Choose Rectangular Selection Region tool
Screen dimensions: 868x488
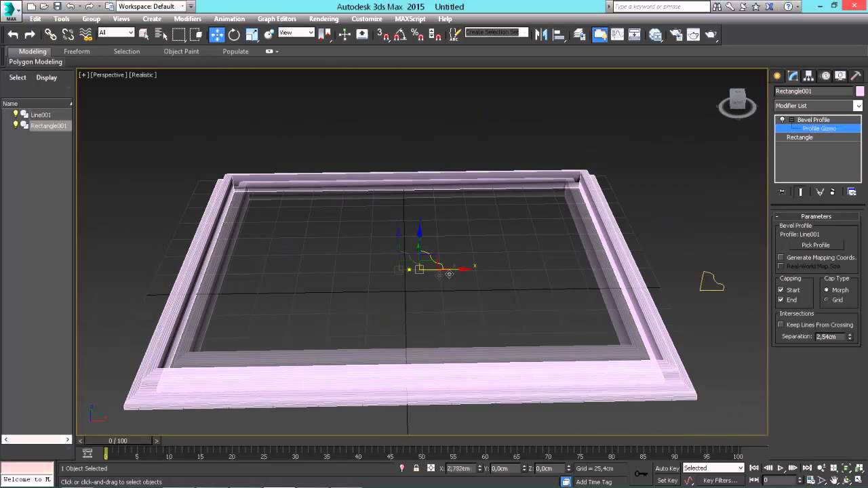point(179,35)
